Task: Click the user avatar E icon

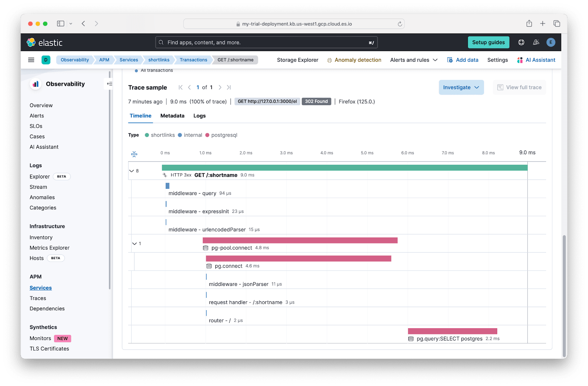Action: (x=551, y=42)
